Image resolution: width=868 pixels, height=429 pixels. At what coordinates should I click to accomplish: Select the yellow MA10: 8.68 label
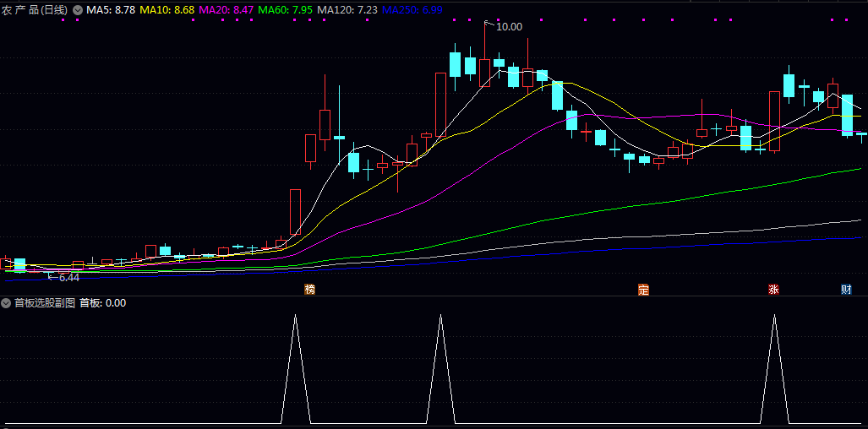167,10
